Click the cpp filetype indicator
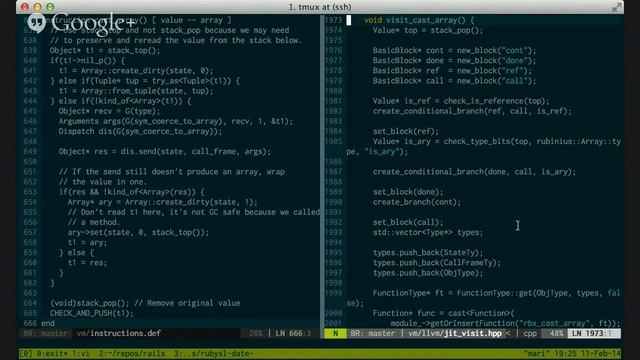This screenshot has height=360, width=640. tap(530, 333)
